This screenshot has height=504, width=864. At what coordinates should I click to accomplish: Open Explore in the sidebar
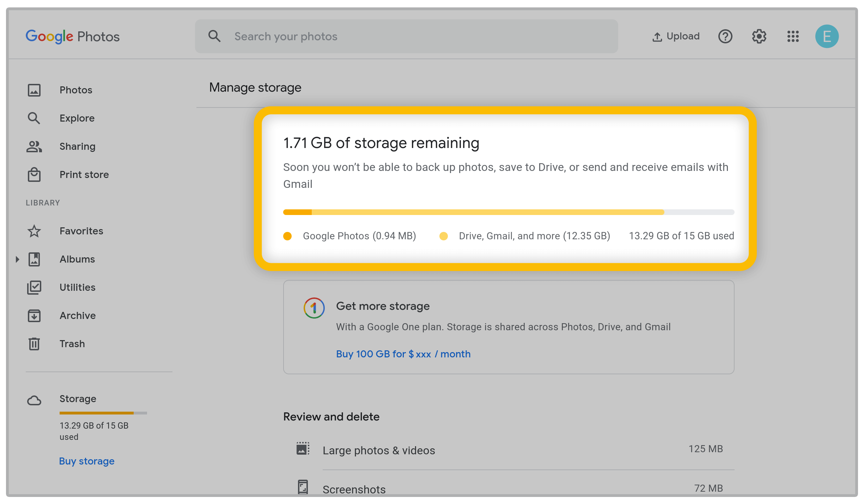pos(77,118)
